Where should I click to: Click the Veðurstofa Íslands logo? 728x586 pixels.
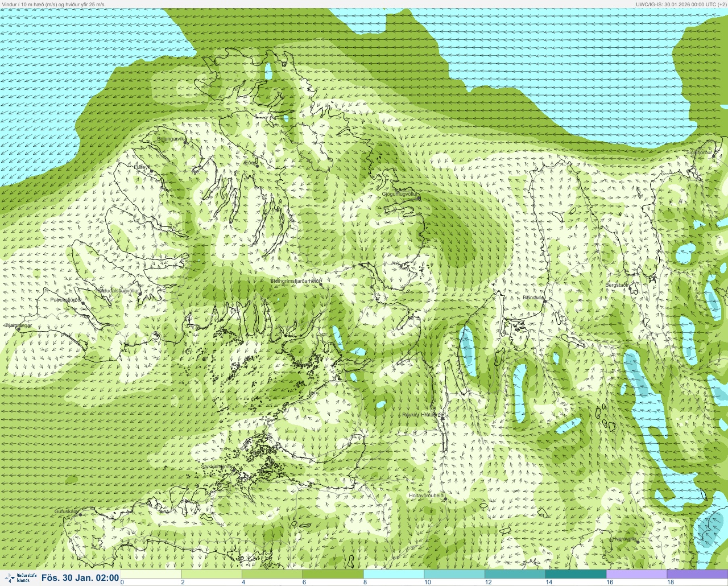coord(20,578)
